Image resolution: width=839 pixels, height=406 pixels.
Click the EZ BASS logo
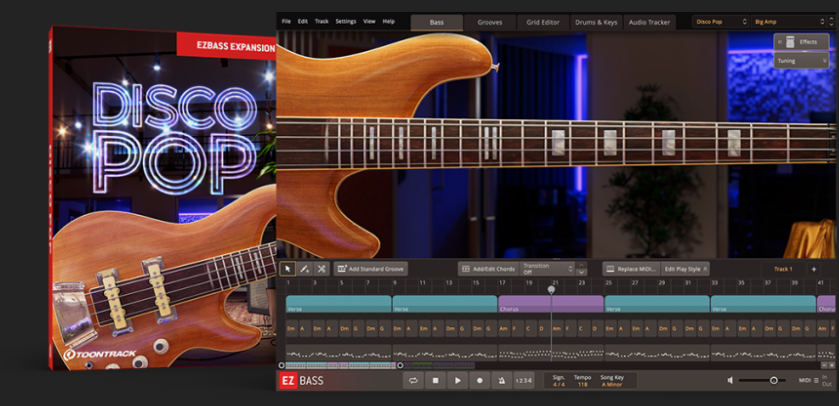coord(302,381)
